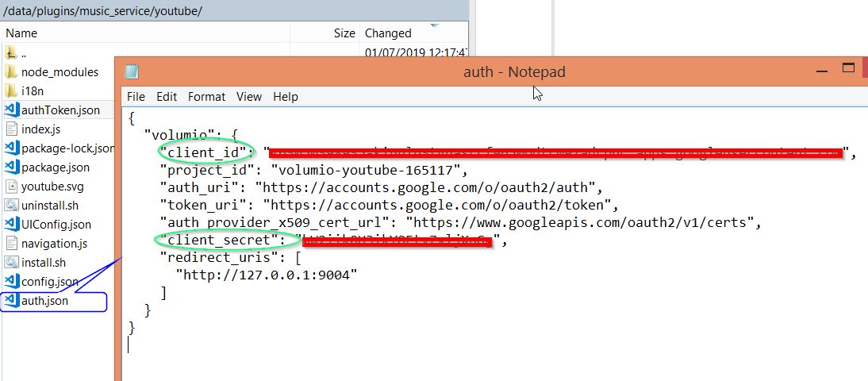Click the UIConfig.json file icon
This screenshot has height=381, width=868.
tap(12, 225)
